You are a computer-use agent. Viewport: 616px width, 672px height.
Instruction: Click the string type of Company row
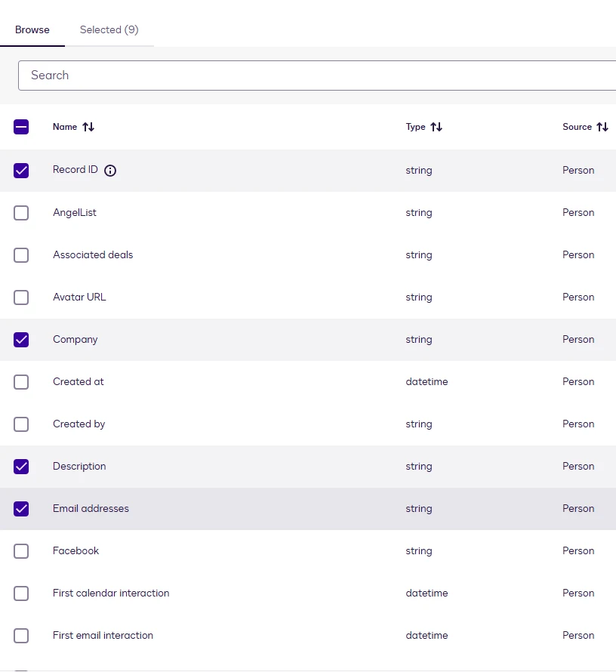pos(419,340)
